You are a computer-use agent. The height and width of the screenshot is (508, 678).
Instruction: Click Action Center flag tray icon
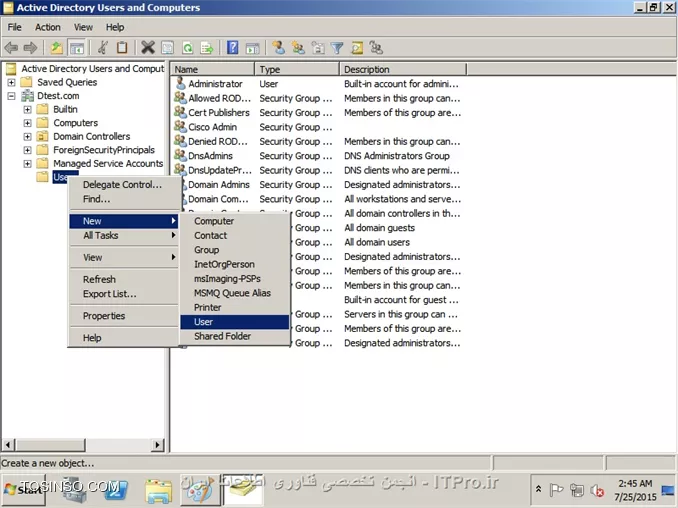pos(556,490)
